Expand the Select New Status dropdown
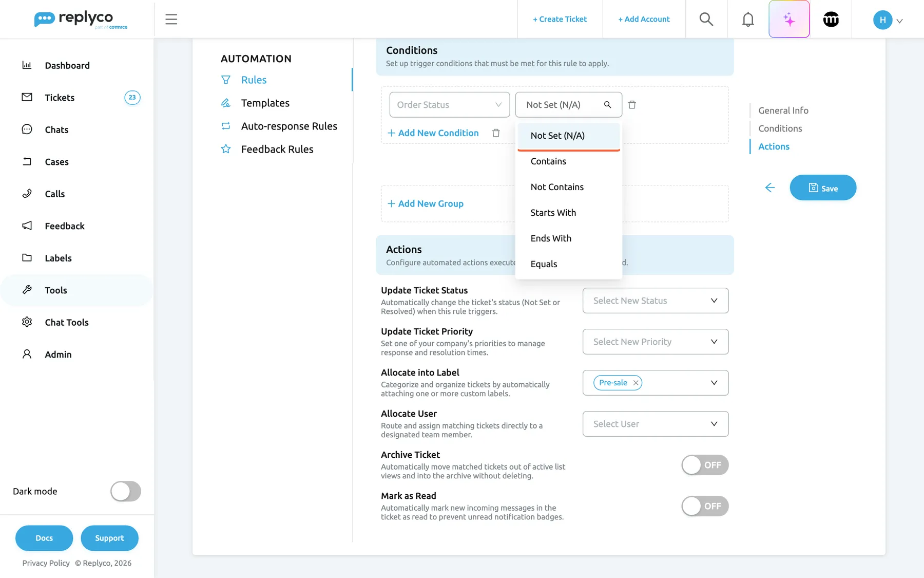The height and width of the screenshot is (578, 924). (x=656, y=301)
